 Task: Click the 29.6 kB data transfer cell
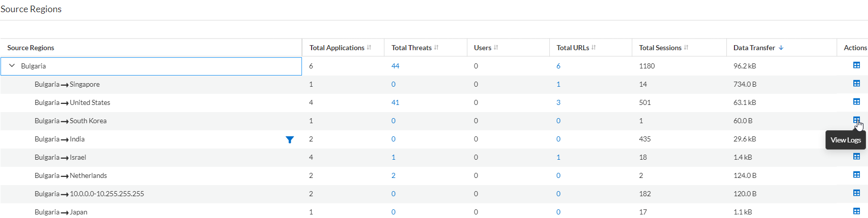point(745,139)
